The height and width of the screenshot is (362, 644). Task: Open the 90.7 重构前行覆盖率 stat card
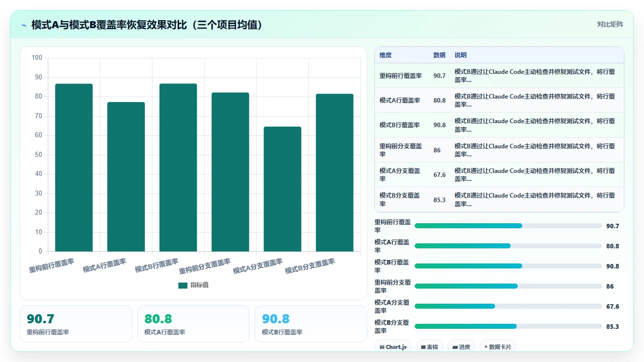(x=76, y=324)
